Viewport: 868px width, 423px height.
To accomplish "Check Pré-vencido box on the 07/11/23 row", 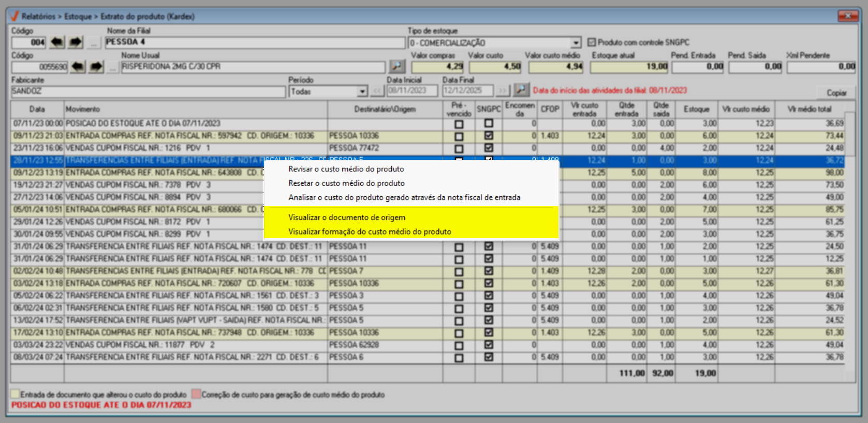I will (x=459, y=124).
